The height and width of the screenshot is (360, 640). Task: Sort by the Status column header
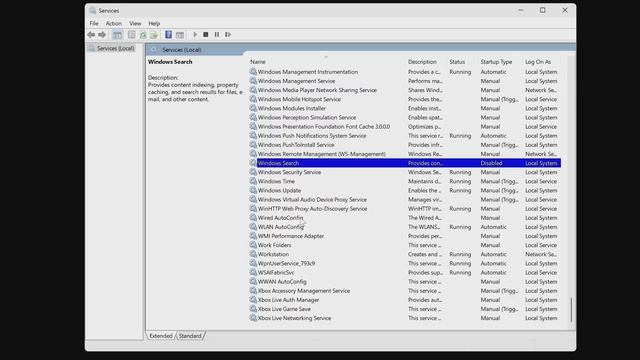pyautogui.click(x=457, y=62)
